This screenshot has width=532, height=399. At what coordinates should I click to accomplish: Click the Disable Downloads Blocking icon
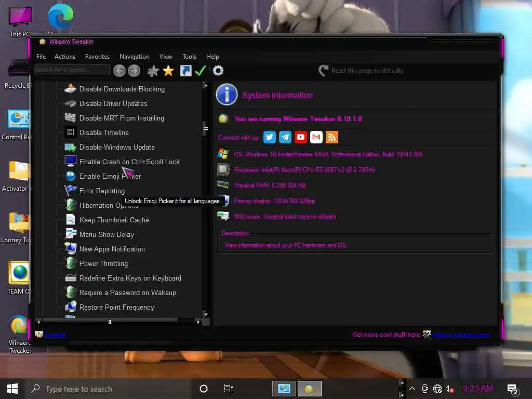(x=70, y=88)
